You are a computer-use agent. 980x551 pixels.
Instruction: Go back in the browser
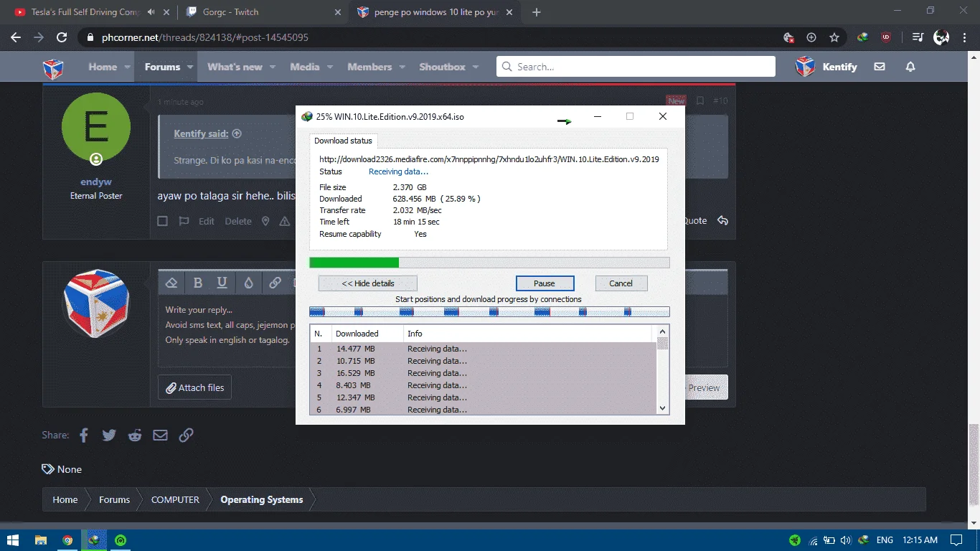coord(16,37)
